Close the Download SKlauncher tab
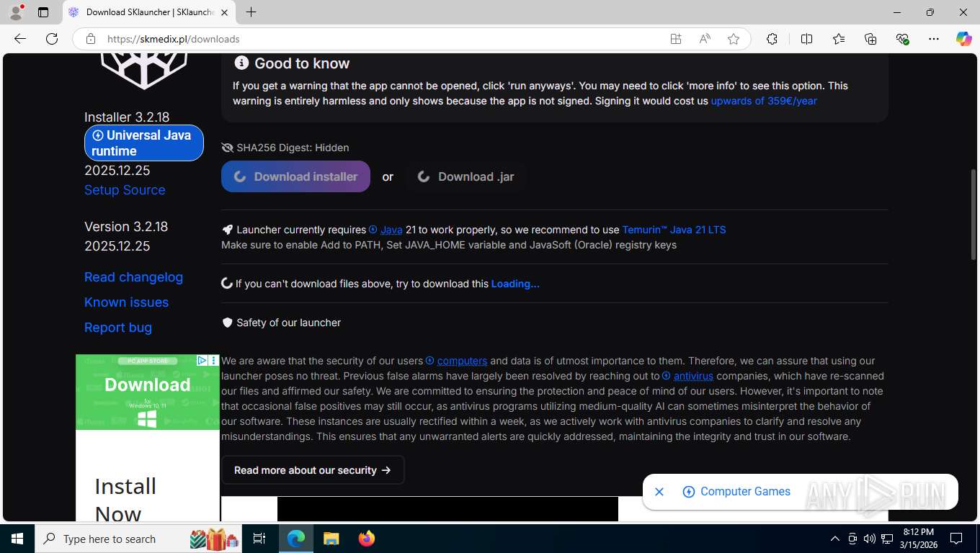 224,12
